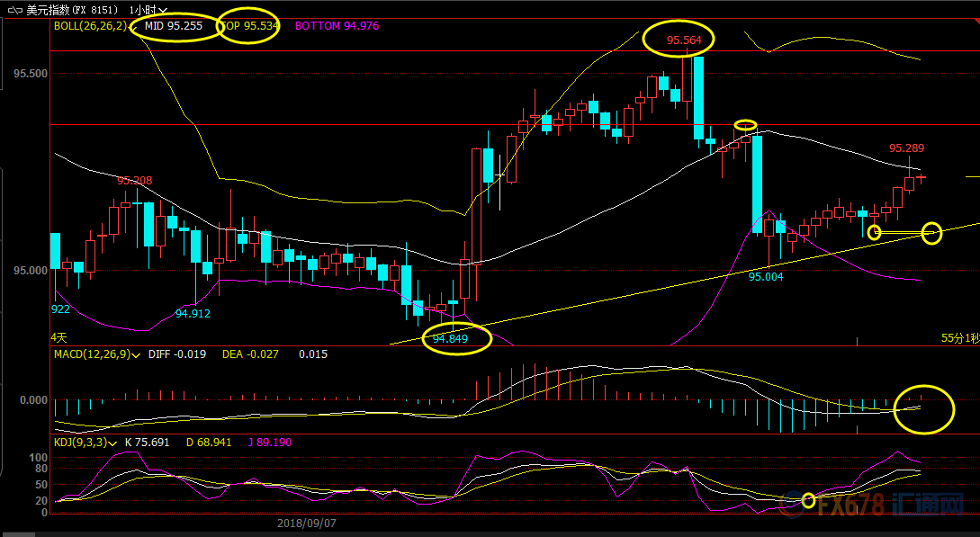The height and width of the screenshot is (537, 980).
Task: Click the J 89.190 KDJ value
Action: (270, 443)
